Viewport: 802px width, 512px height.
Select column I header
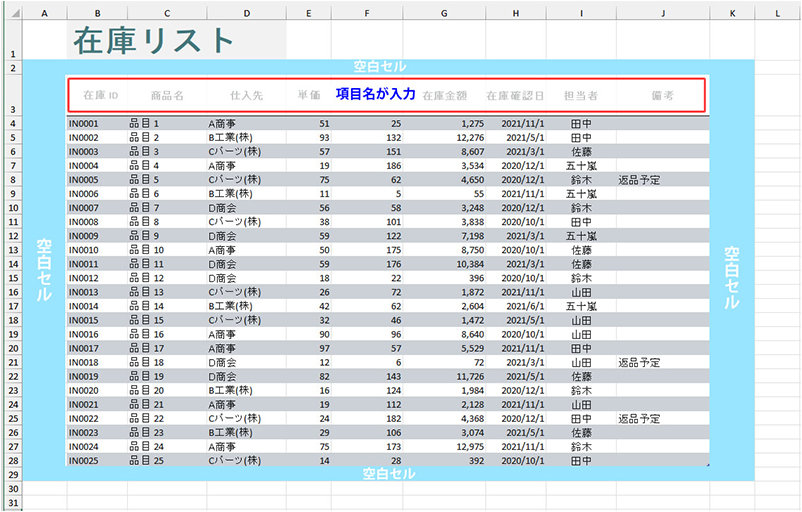click(581, 14)
